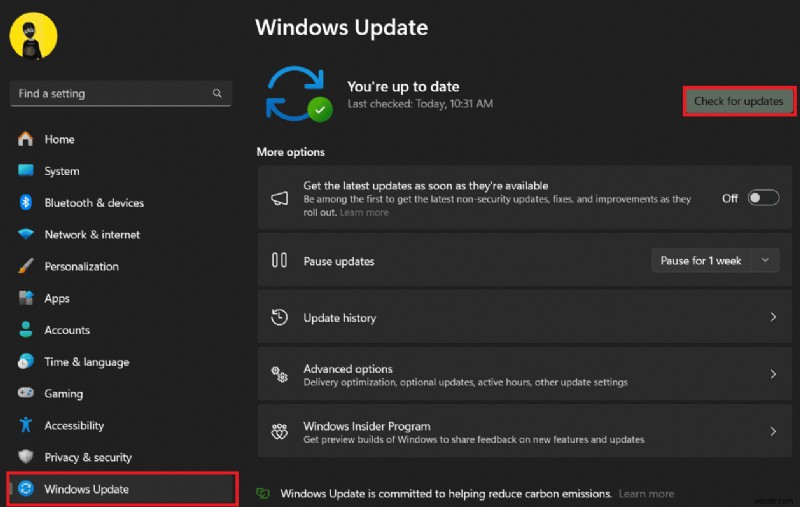Viewport: 800px width, 507px height.
Task: Click the Advanced options gears icon
Action: (279, 374)
